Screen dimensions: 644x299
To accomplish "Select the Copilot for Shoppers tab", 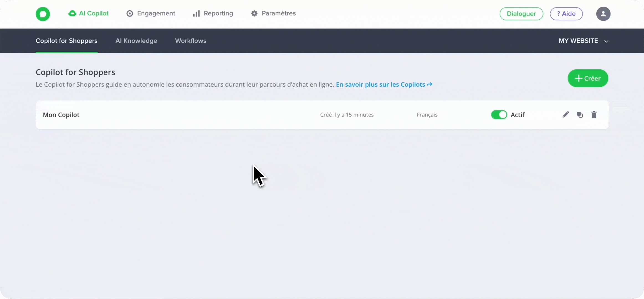I will coord(67,41).
